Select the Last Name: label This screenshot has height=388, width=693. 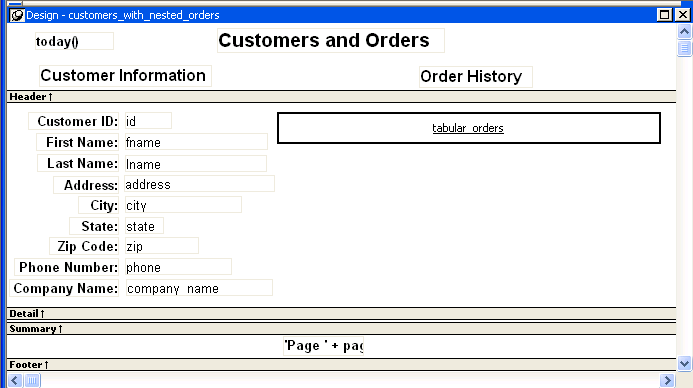tap(78, 163)
